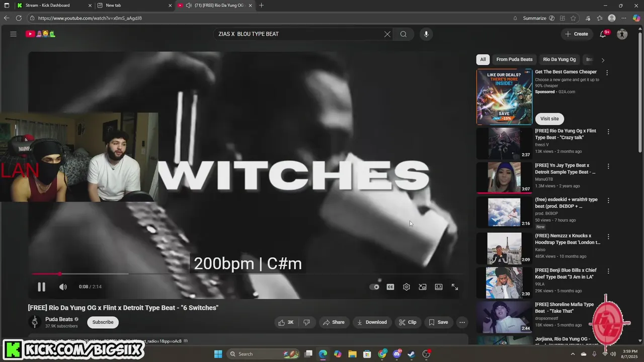The height and width of the screenshot is (362, 644).
Task: Open options for esdeekid wraith9 beat video
Action: 608,200
